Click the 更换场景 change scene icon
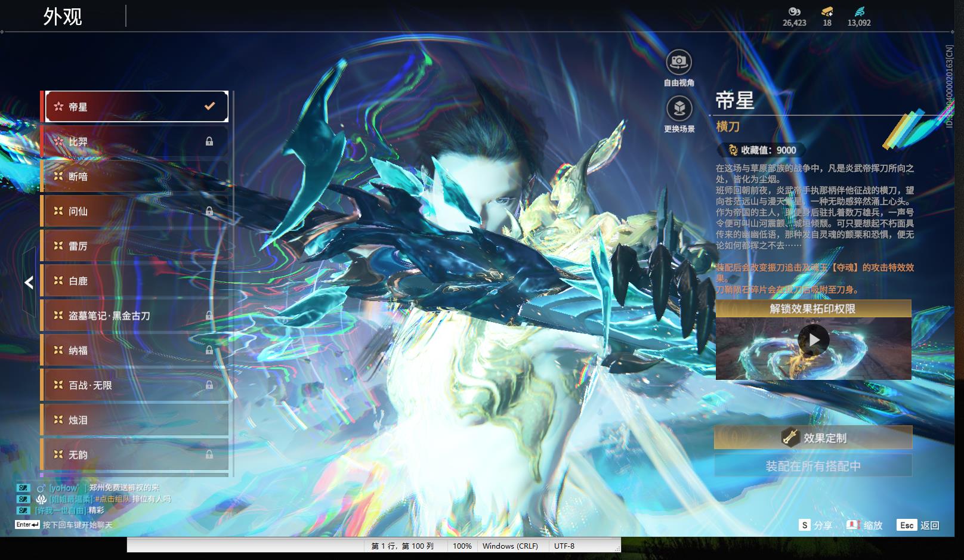This screenshot has height=560, width=964. pyautogui.click(x=679, y=108)
